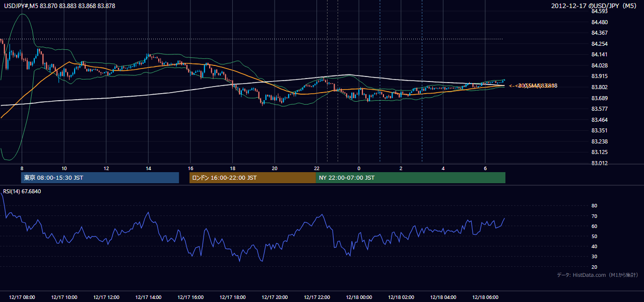Click price axis value 83.125
This screenshot has width=644, height=302.
coord(599,152)
